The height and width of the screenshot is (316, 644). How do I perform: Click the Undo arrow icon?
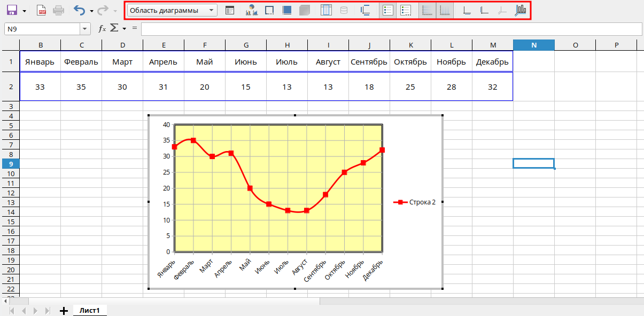point(79,10)
